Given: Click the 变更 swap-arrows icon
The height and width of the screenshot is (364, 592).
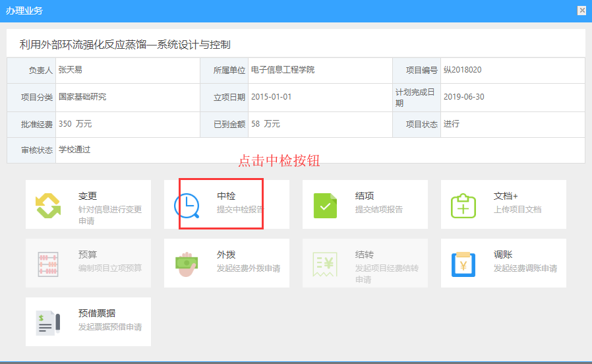Looking at the screenshot, I should pos(47,205).
